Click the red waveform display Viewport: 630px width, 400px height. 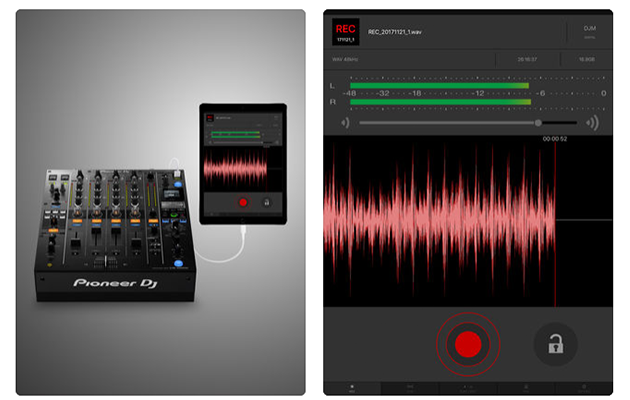(440, 220)
